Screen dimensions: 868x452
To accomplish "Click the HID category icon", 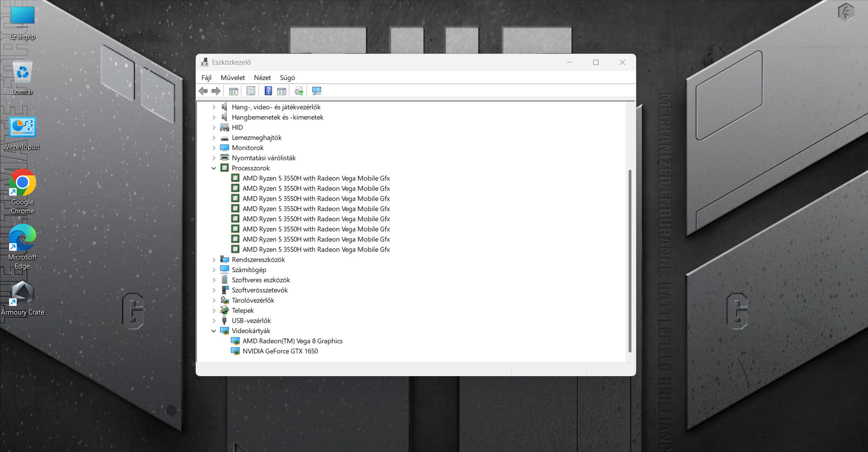I will (224, 127).
